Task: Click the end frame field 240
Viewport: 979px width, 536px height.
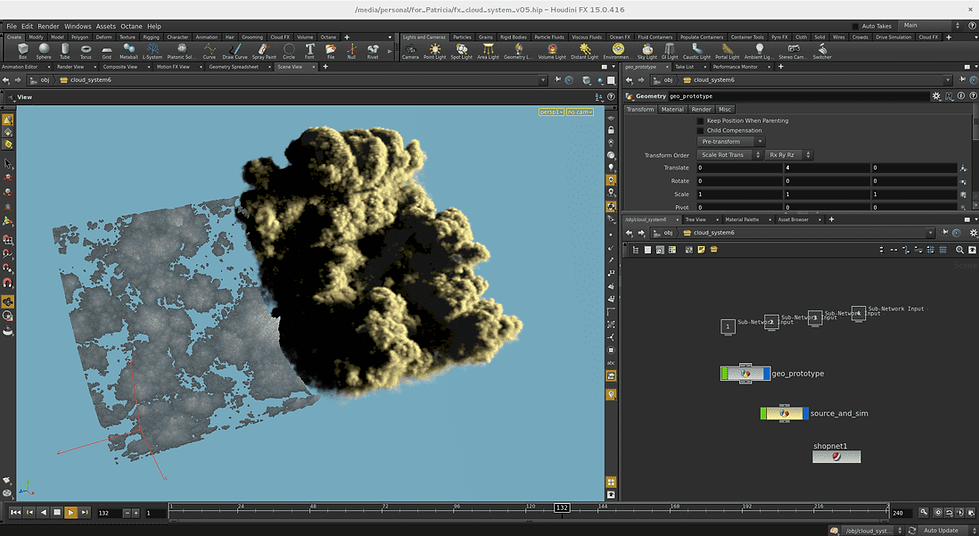Action: coord(902,513)
